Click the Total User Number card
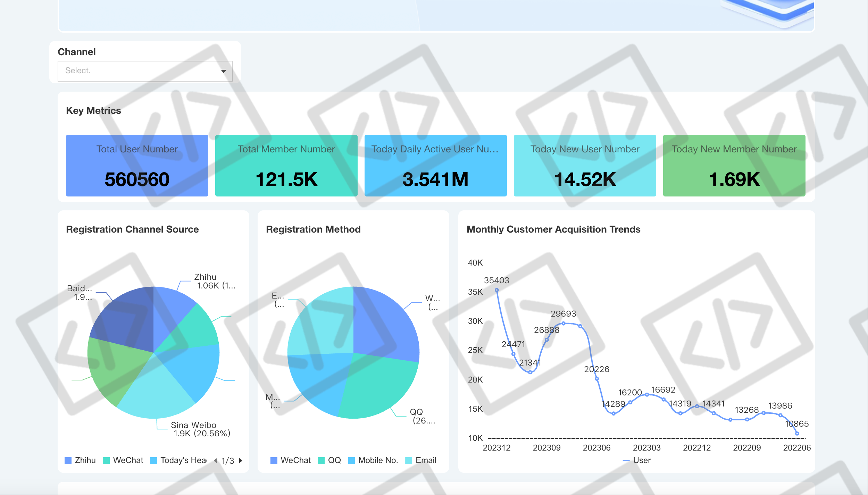The height and width of the screenshot is (495, 868). tap(137, 166)
